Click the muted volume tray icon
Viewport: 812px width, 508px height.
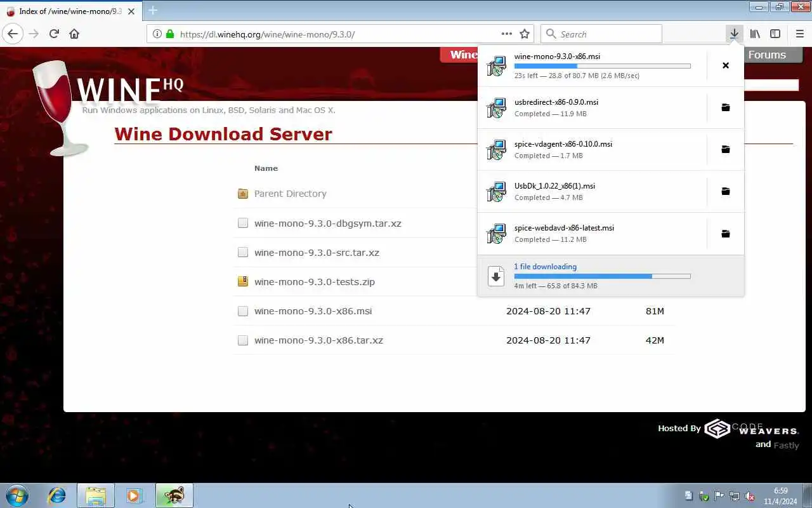[x=750, y=496]
